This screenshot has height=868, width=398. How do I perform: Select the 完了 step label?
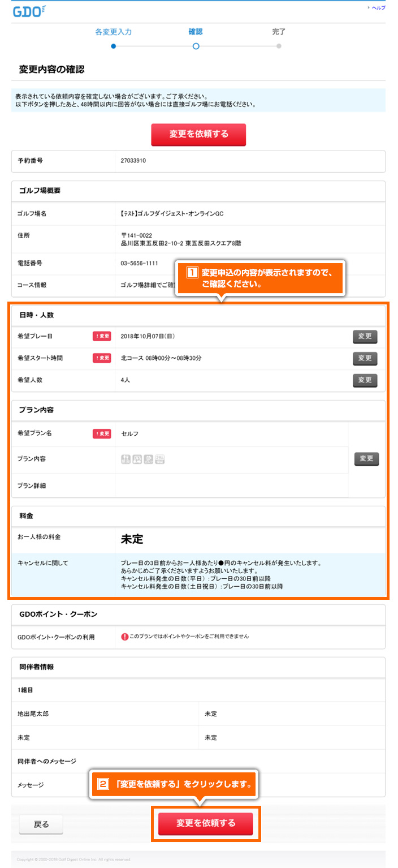point(279,32)
